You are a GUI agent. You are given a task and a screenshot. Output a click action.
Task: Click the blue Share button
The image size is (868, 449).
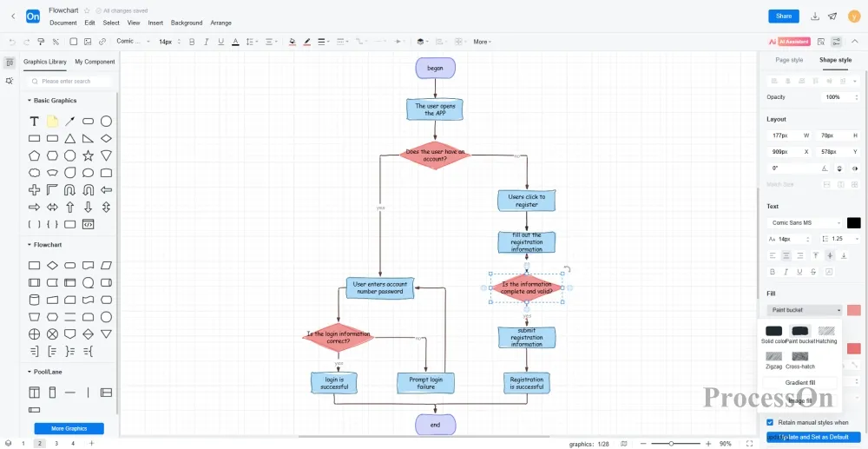(784, 16)
